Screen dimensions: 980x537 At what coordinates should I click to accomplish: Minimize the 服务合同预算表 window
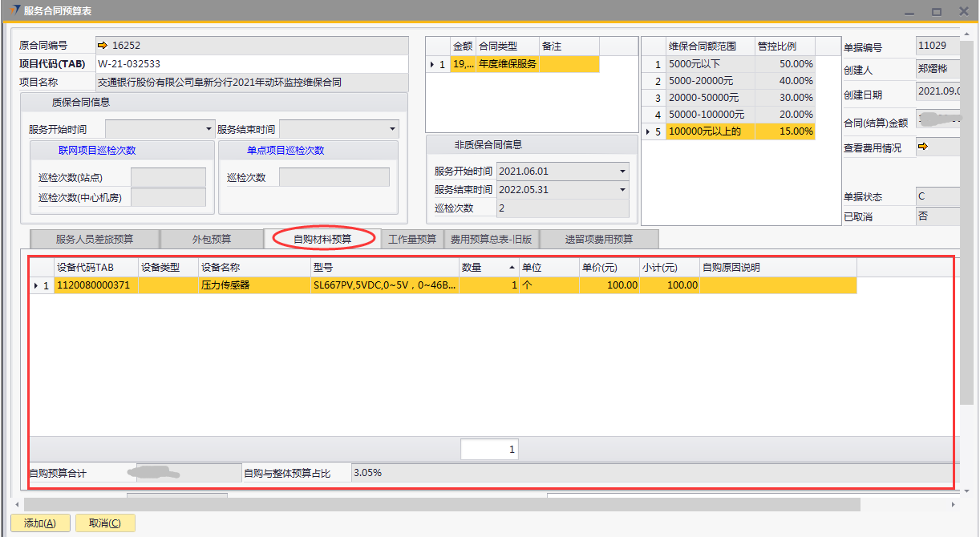click(x=909, y=11)
